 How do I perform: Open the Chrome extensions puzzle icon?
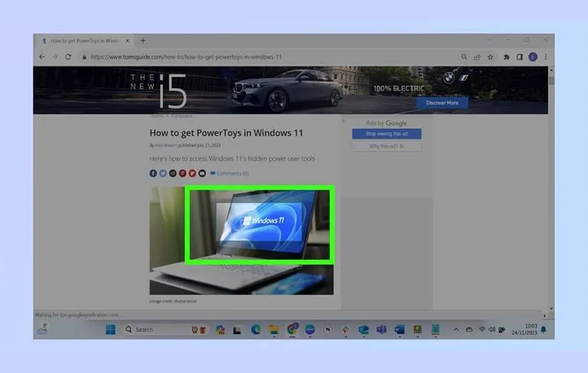506,57
